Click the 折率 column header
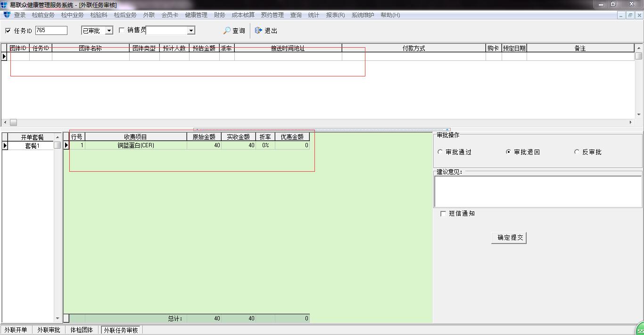The height and width of the screenshot is (335, 644). 265,137
